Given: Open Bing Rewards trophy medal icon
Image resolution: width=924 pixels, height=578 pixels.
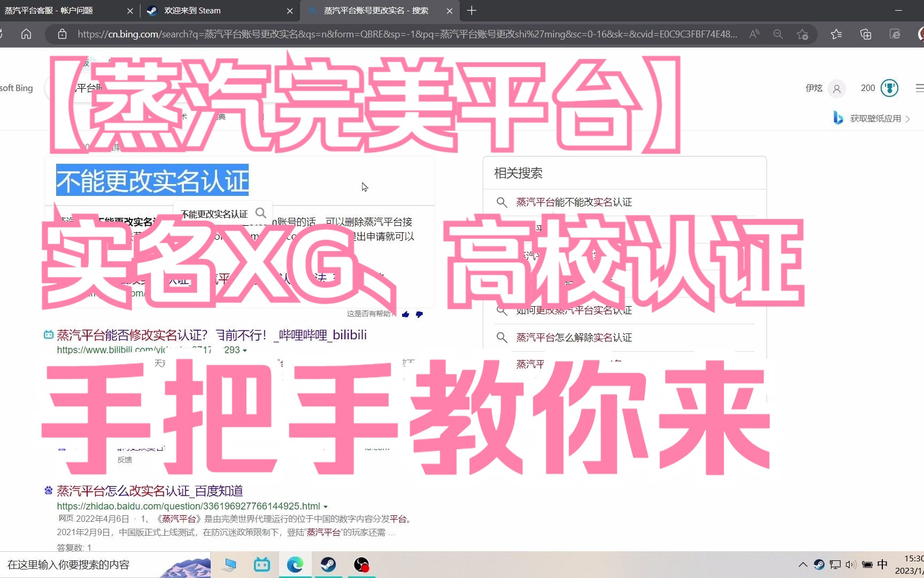Looking at the screenshot, I should point(890,88).
